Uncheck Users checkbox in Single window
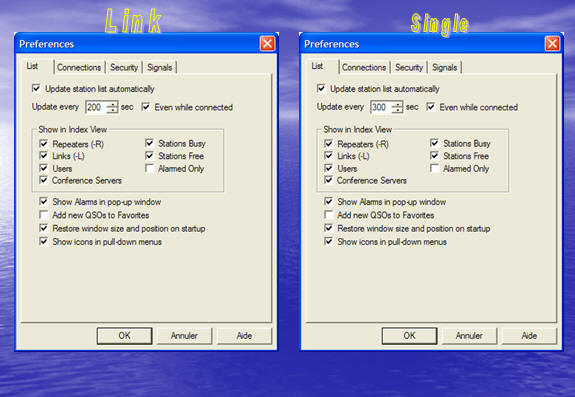This screenshot has height=397, width=575. point(328,168)
